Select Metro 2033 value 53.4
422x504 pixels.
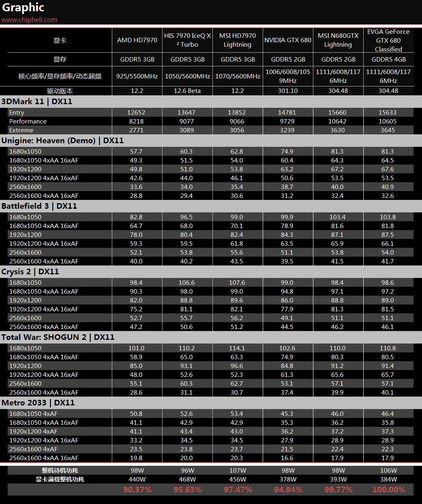[x=237, y=414]
